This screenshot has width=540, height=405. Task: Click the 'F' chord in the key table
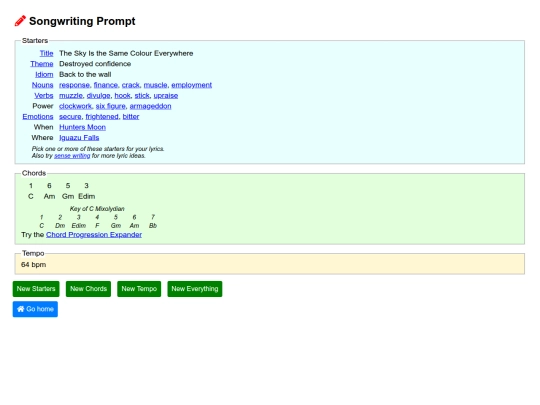tap(97, 226)
